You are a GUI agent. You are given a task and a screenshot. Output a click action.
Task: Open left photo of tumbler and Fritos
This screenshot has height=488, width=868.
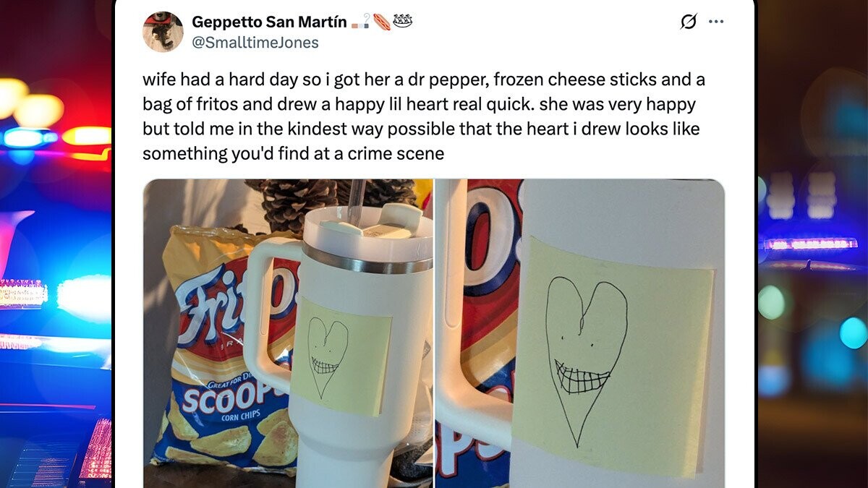288,333
